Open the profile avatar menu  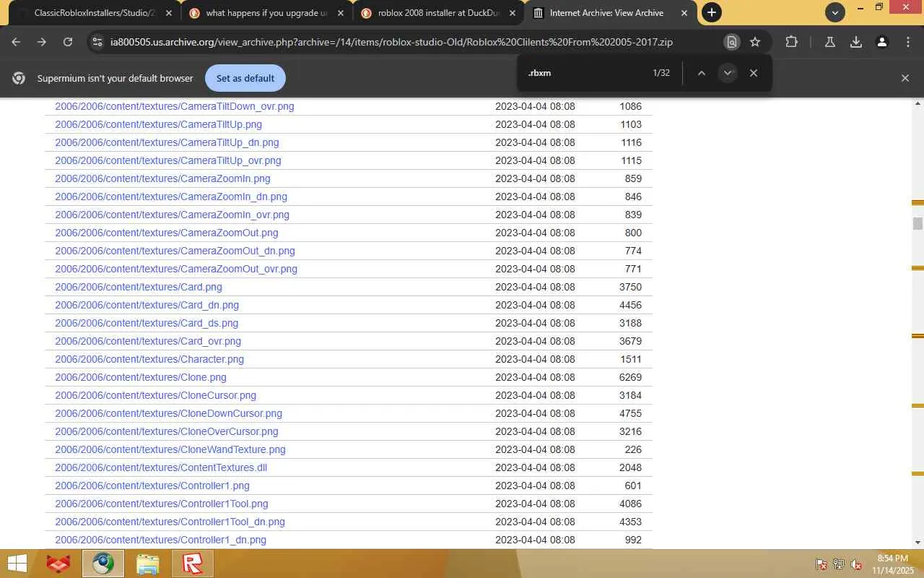[x=882, y=42]
